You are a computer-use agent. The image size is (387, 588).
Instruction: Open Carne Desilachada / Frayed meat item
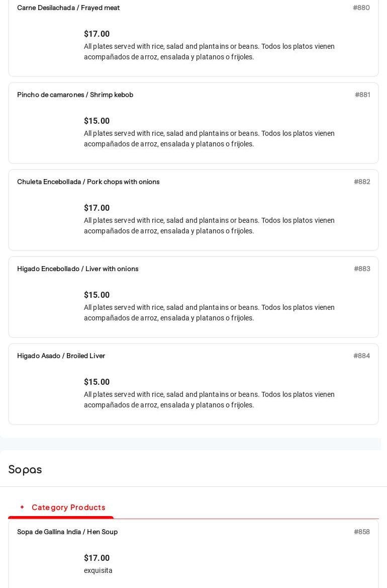pos(68,8)
